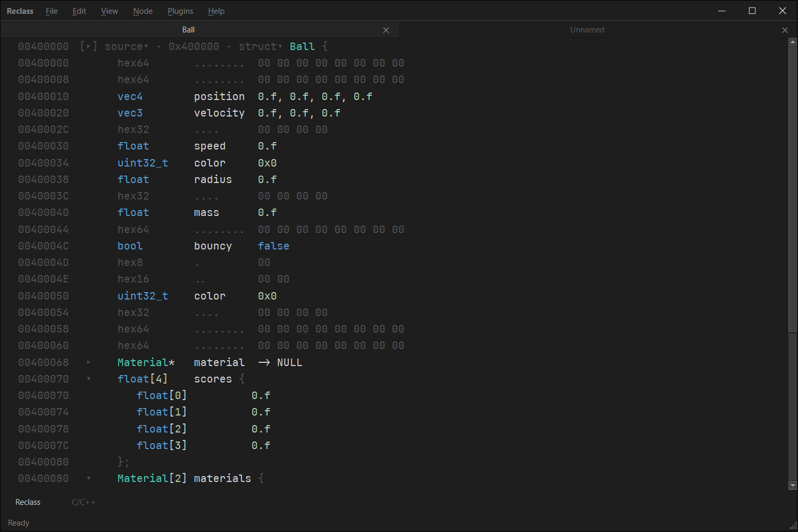Screen dimensions: 798x532
Task: Click the float type of mass
Action: point(133,212)
